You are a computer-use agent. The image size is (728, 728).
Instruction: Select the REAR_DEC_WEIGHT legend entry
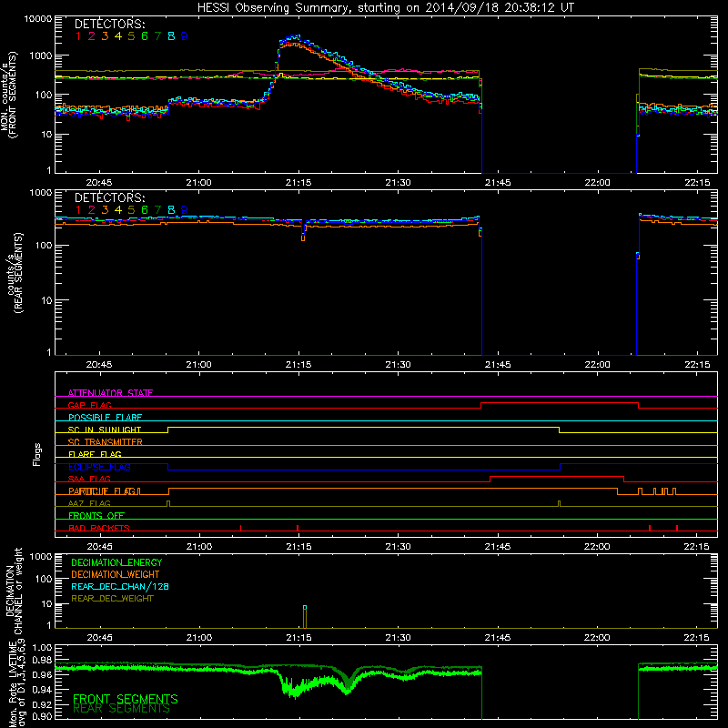click(112, 599)
